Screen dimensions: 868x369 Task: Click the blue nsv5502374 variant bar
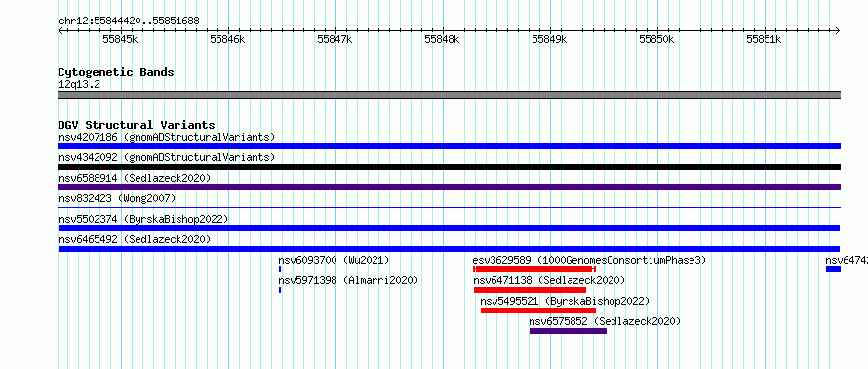coord(449,228)
